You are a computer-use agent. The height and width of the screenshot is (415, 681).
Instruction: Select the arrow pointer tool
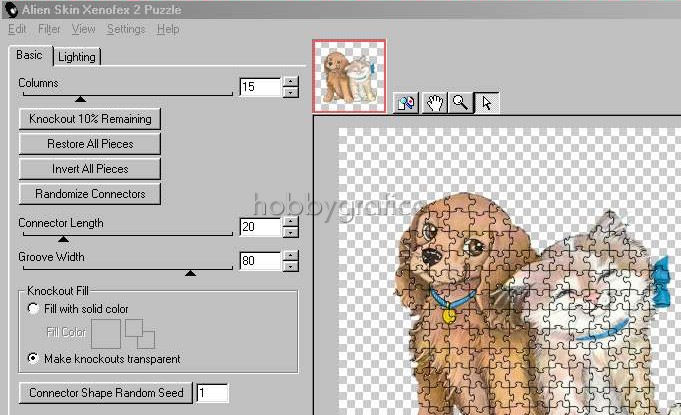click(486, 103)
